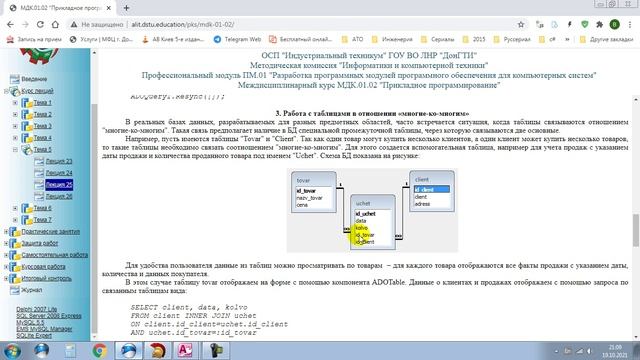The image size is (640, 360).
Task: Open the Самостоятельная работа section
Action: (55, 255)
